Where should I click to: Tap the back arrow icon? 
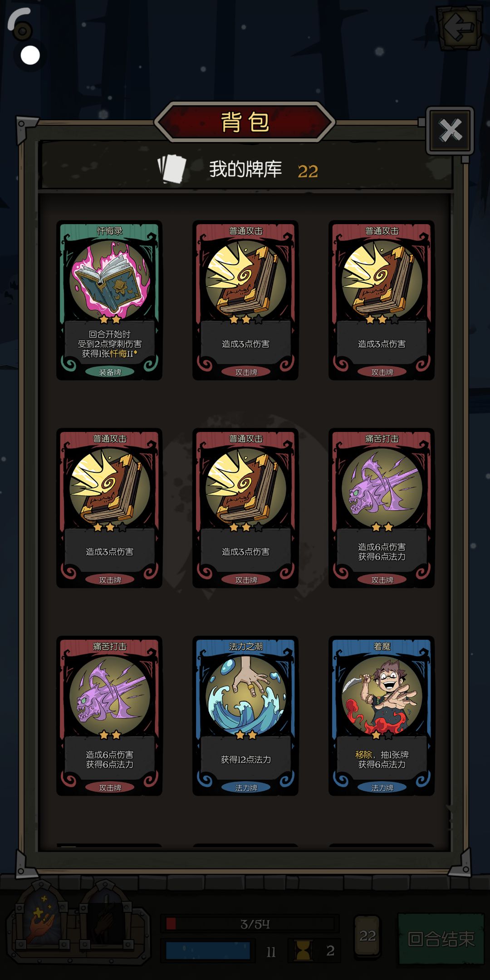point(459,27)
